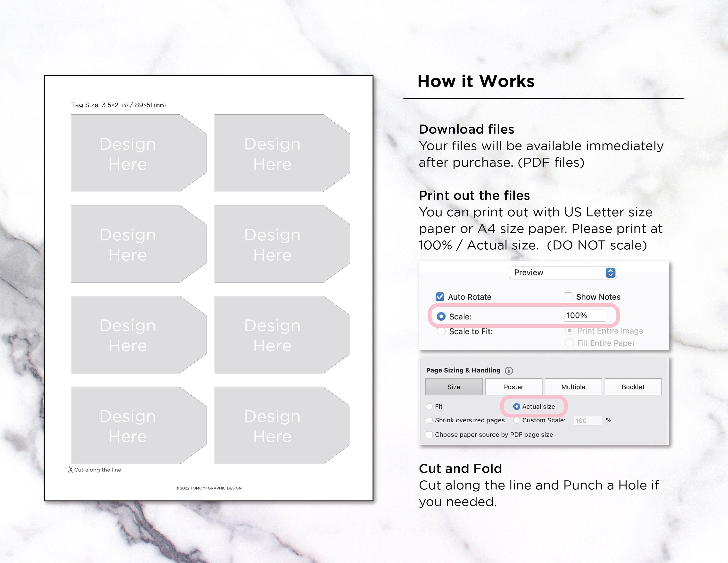Image resolution: width=728 pixels, height=563 pixels.
Task: Select the Fit radio button
Action: point(429,406)
